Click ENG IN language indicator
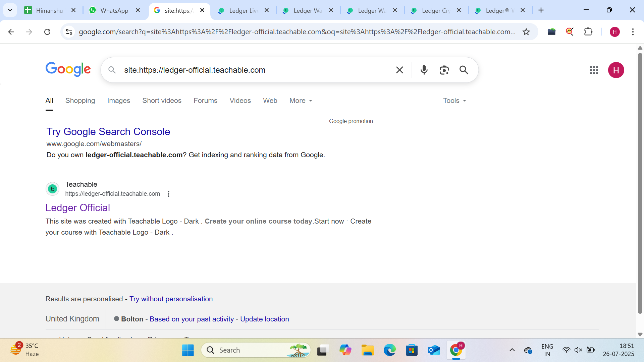The height and width of the screenshot is (362, 644). [547, 350]
